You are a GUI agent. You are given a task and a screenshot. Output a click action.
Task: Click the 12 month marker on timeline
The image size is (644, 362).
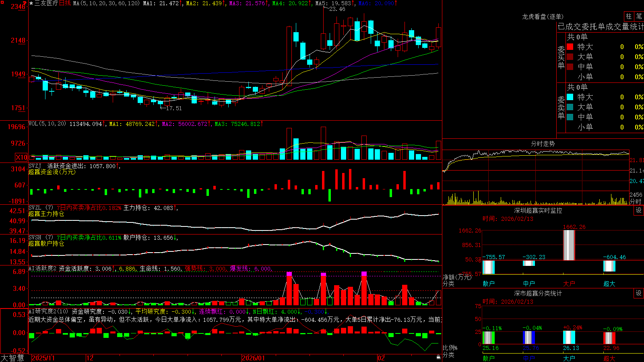(90, 358)
